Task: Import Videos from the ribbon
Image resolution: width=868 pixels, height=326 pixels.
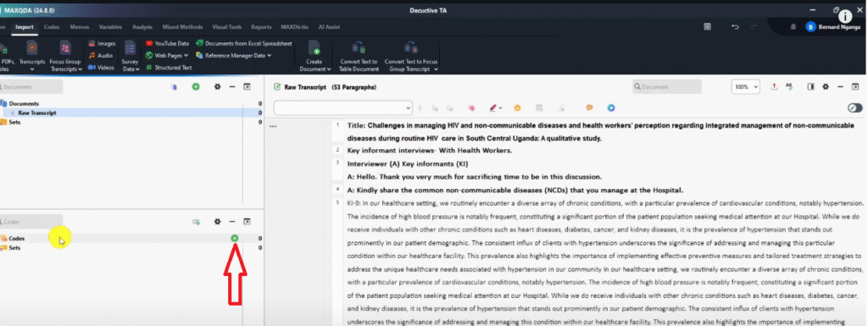Action: tap(101, 68)
